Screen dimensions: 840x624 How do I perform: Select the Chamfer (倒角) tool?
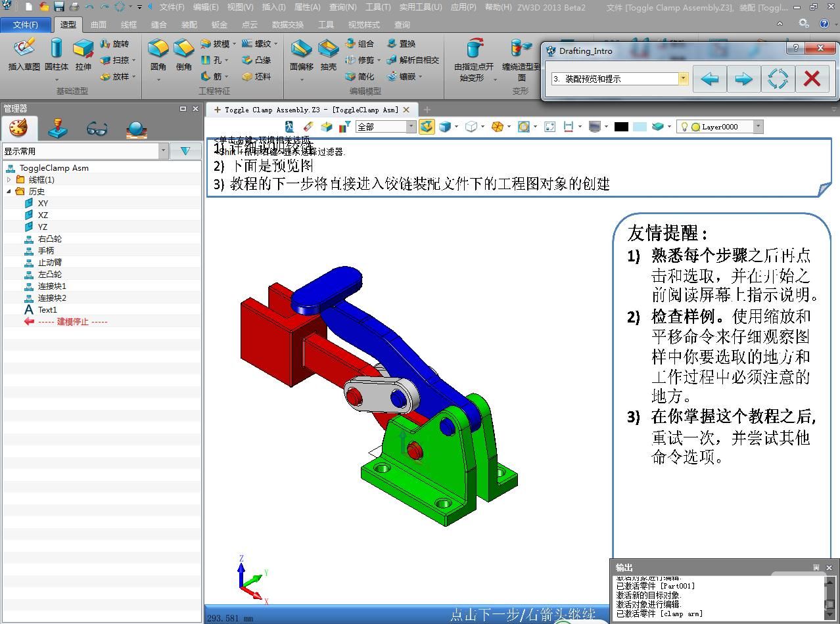click(x=184, y=54)
